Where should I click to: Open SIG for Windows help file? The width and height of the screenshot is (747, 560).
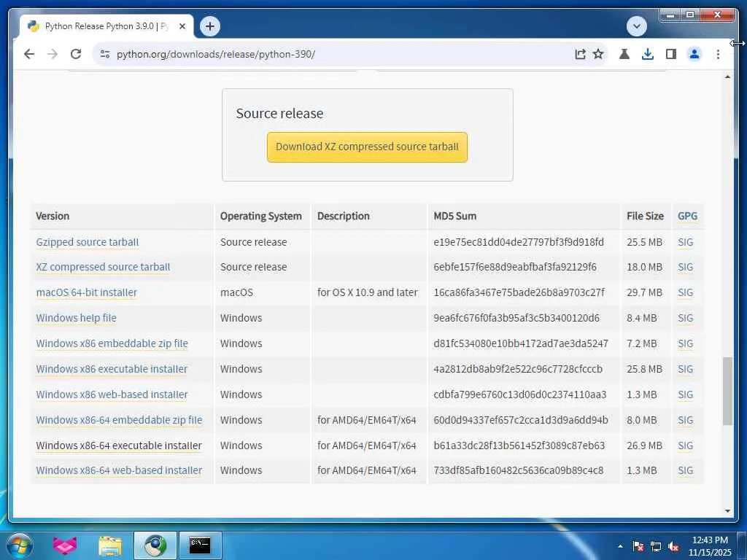tap(685, 318)
